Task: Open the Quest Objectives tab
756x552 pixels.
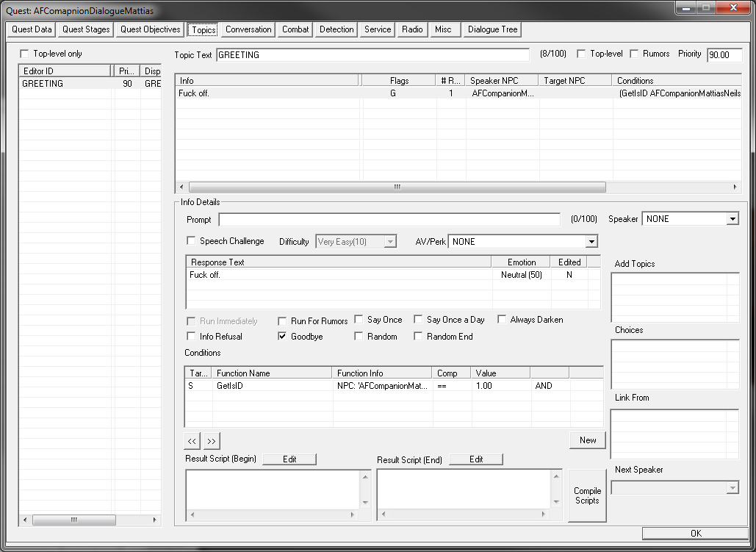Action: click(x=151, y=29)
